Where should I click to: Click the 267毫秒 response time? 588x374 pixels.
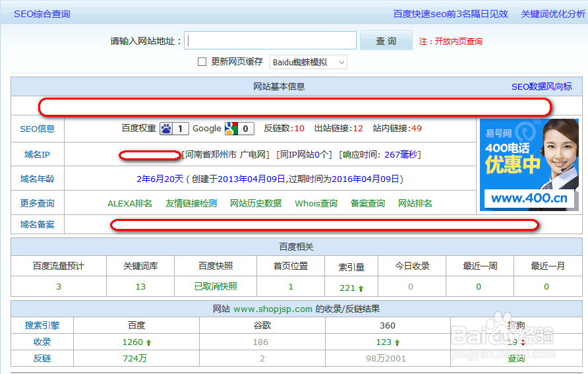click(x=401, y=154)
